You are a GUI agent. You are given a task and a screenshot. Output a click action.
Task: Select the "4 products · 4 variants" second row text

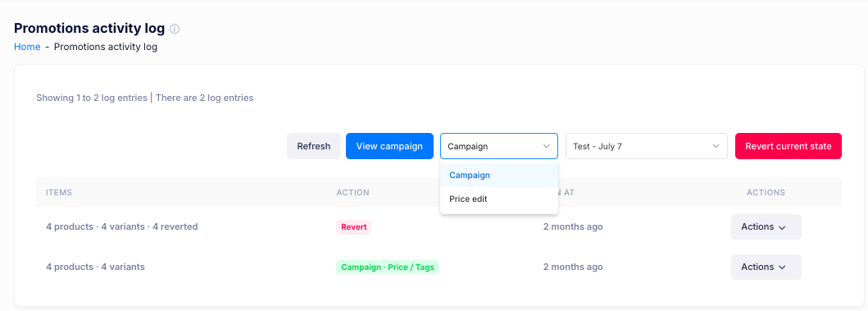pos(95,268)
